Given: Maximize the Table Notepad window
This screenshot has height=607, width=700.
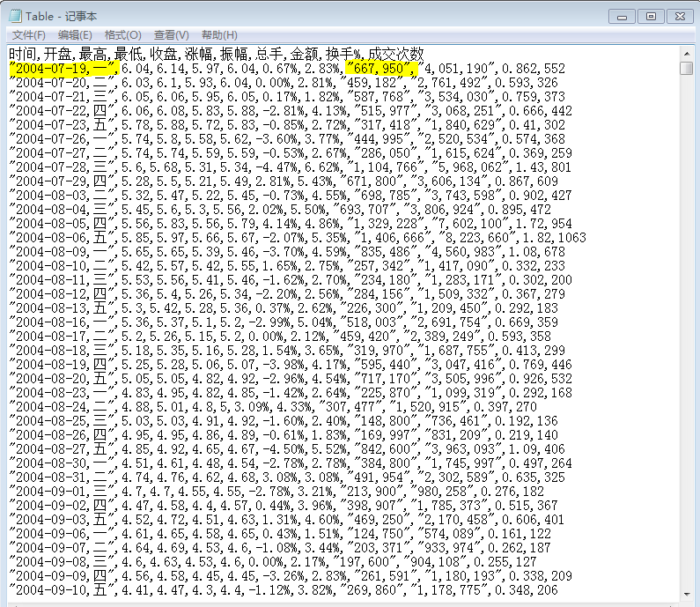Looking at the screenshot, I should click(x=651, y=17).
